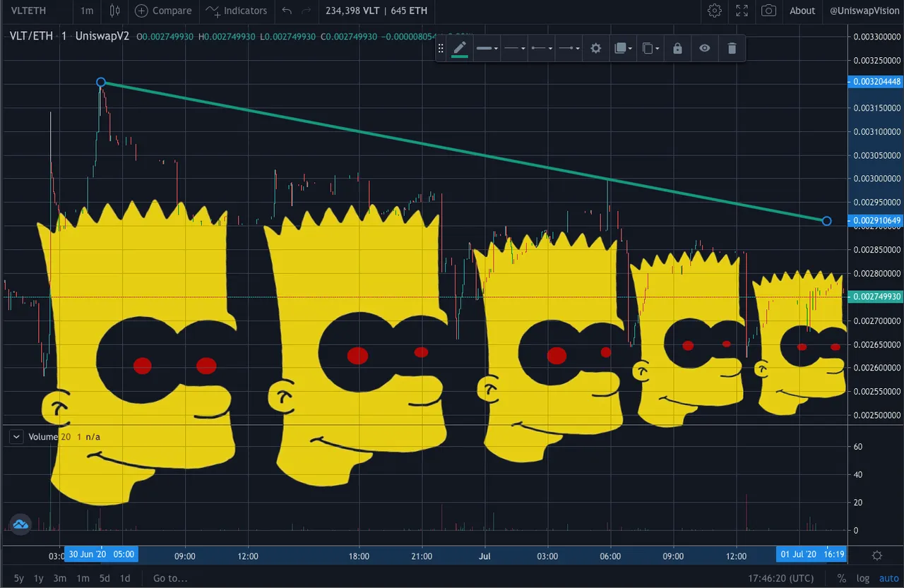Open the visual order layers dropdown
Viewport: 904px width, 588px height.
click(x=622, y=48)
